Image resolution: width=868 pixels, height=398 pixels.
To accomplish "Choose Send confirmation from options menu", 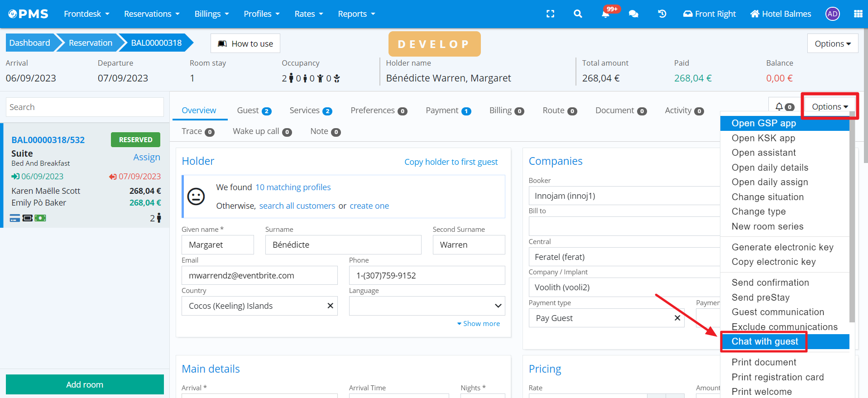I will pos(770,283).
